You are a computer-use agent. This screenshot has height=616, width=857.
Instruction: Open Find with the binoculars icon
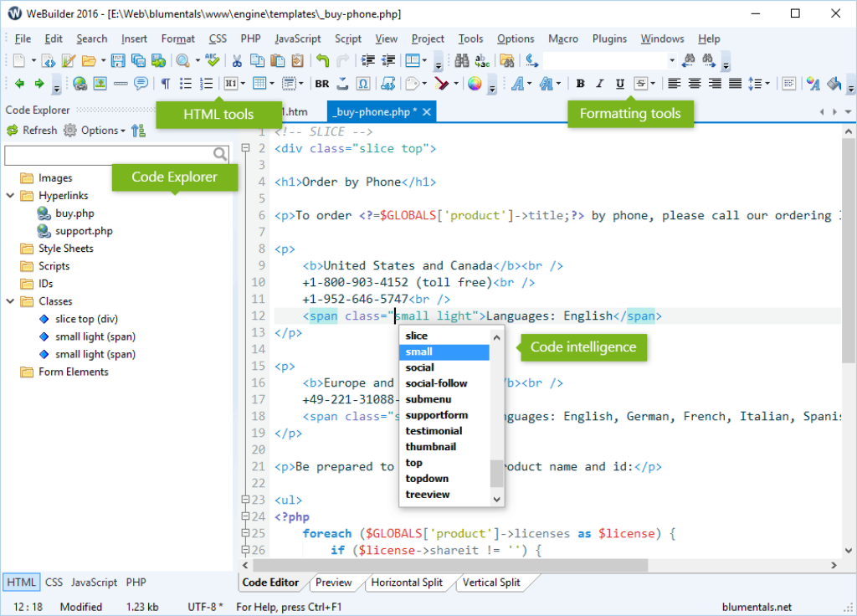tap(462, 60)
